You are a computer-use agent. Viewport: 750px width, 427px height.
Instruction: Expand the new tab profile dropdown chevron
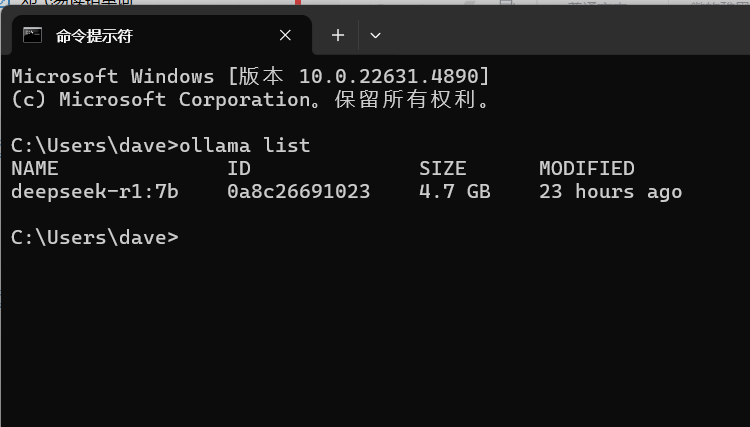click(375, 35)
